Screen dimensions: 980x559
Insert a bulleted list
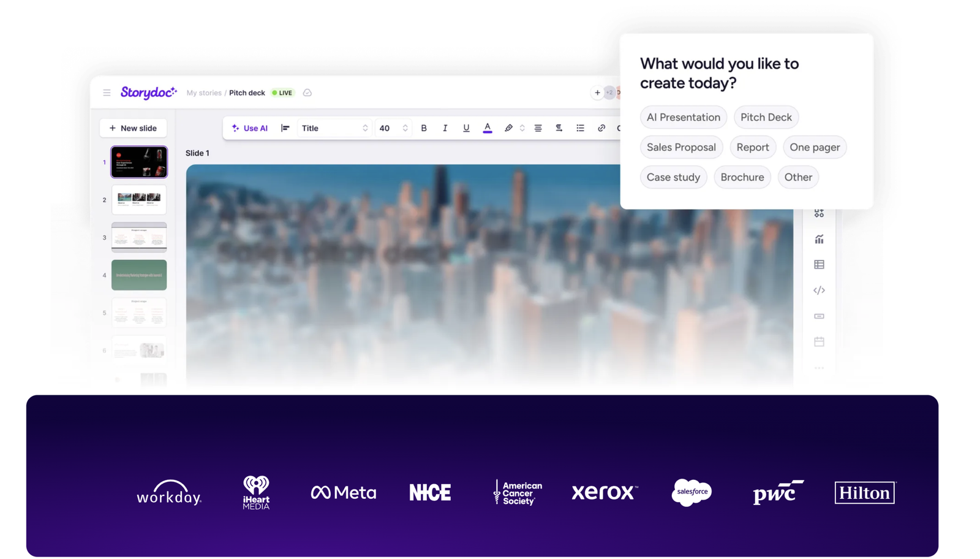tap(581, 128)
